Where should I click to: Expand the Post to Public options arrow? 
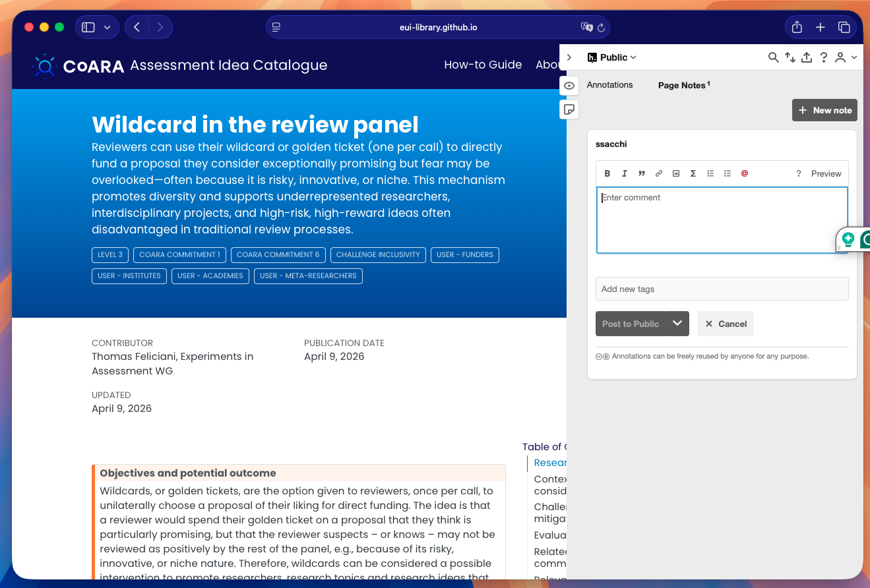(677, 324)
